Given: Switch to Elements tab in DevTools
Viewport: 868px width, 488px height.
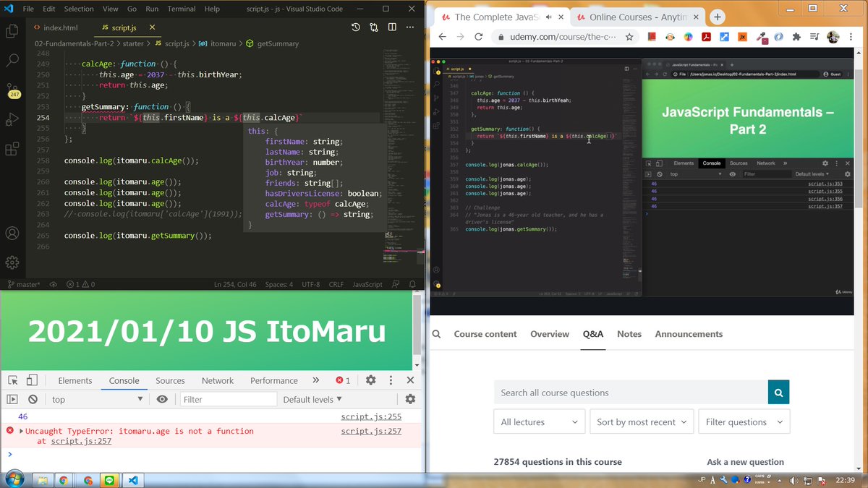Looking at the screenshot, I should (75, 380).
